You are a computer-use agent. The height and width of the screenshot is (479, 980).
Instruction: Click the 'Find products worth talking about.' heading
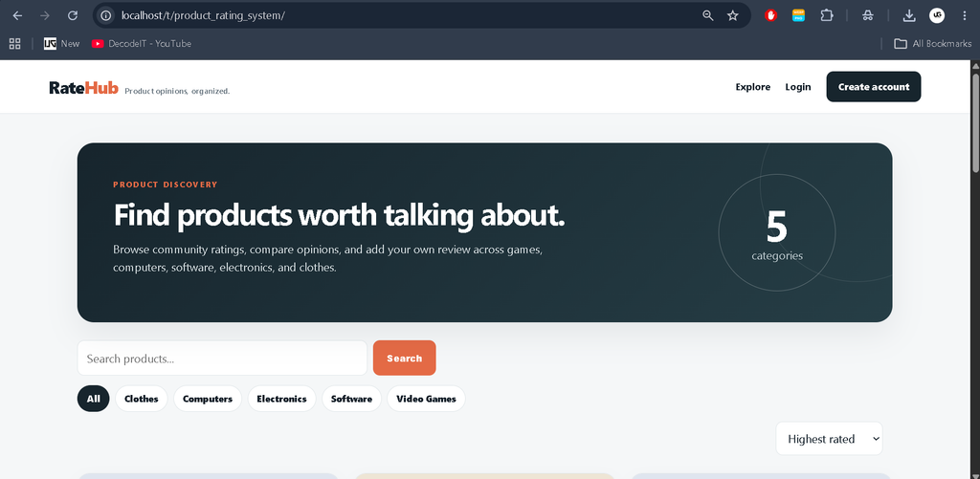click(x=340, y=215)
